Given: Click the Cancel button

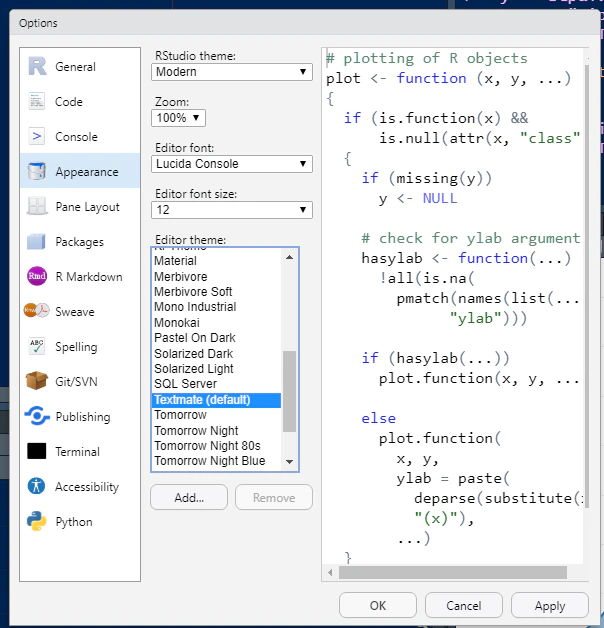Looking at the screenshot, I should coord(464,605).
